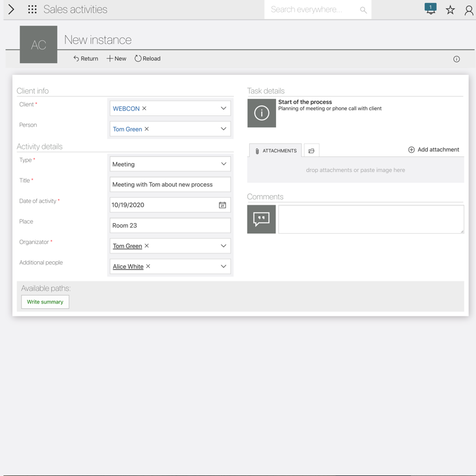Click into the Comments text box

371,219
